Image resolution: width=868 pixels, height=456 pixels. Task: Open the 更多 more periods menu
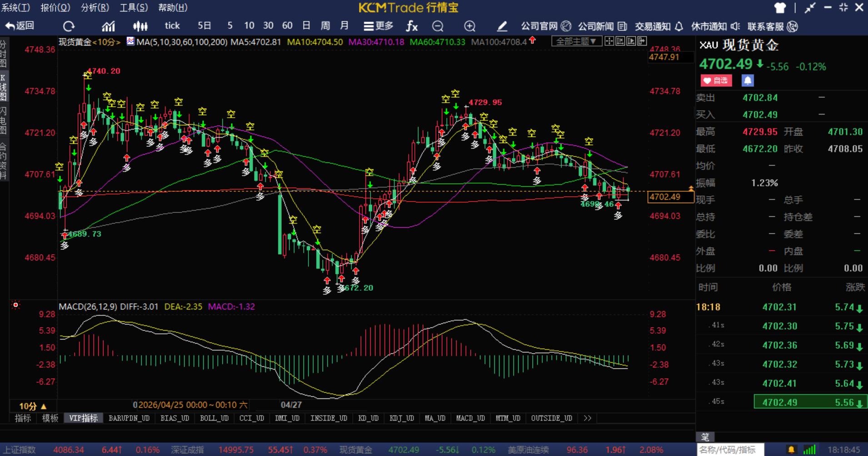[x=379, y=26]
